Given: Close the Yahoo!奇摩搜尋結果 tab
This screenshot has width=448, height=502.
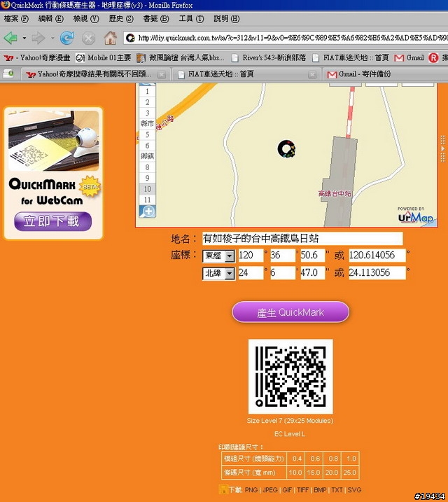Looking at the screenshot, I should [162, 75].
